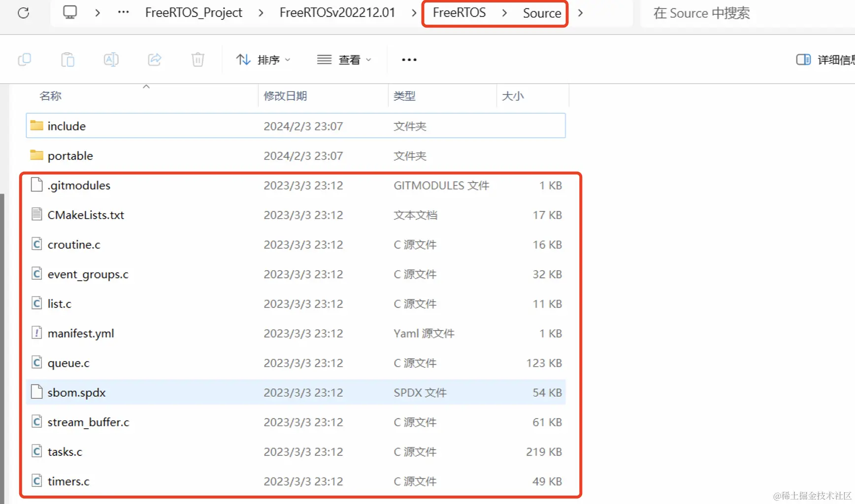Click the tasks.c file icon
Viewport: 855px width, 504px height.
click(x=36, y=451)
